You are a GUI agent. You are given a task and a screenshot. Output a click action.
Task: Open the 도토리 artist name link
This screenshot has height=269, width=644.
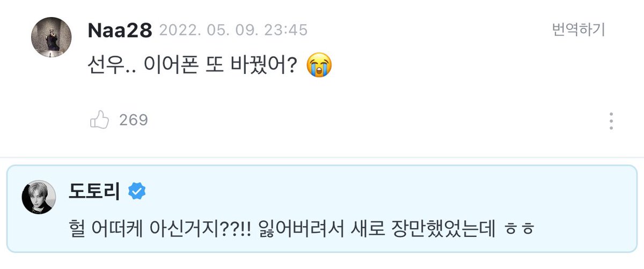pos(95,190)
